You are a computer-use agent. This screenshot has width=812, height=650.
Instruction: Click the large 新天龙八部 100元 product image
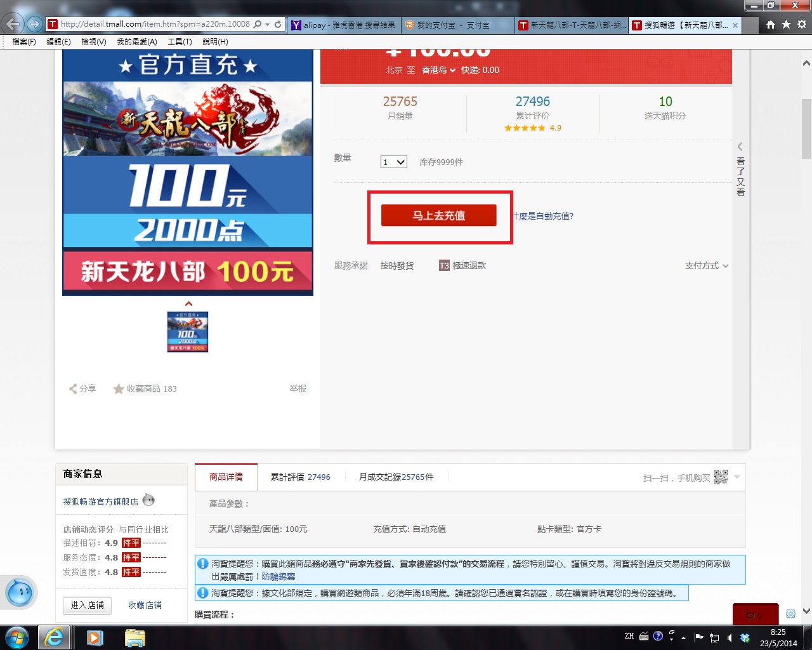[188, 173]
